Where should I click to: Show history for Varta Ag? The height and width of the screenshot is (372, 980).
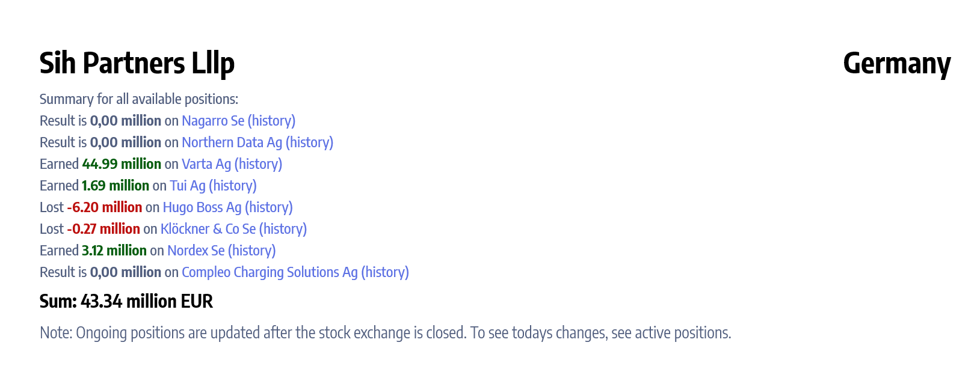click(x=258, y=164)
